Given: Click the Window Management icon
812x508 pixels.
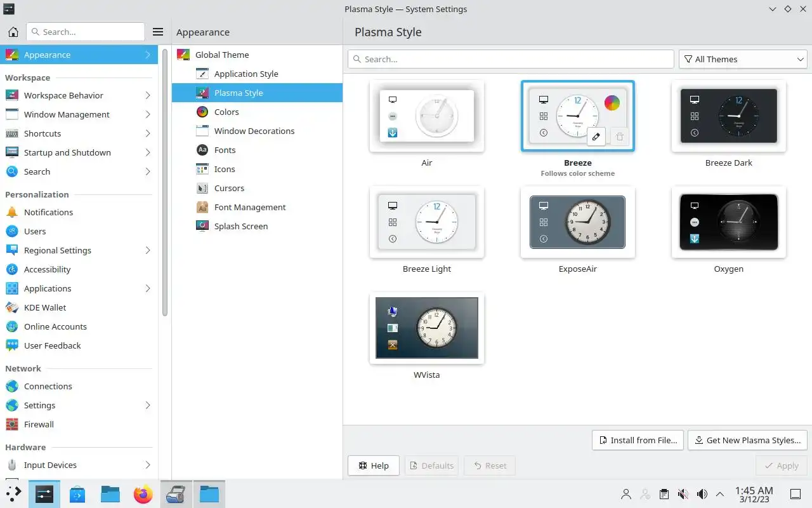Looking at the screenshot, I should (12, 114).
